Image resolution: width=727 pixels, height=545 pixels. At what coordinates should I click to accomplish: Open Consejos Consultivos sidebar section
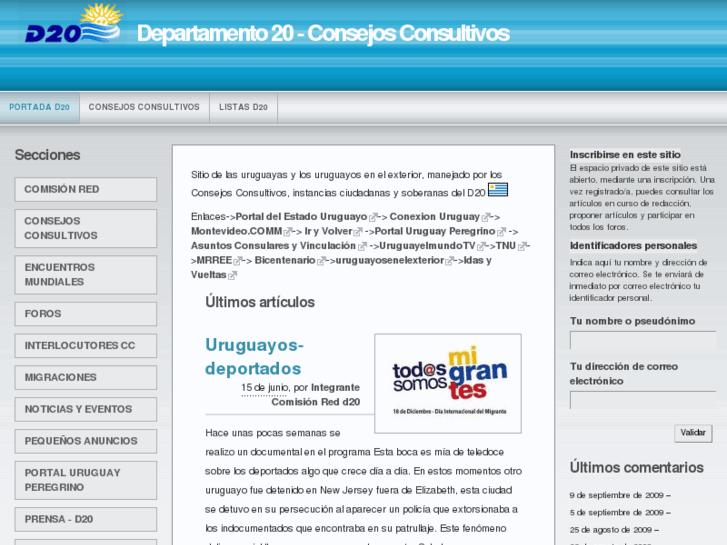[x=86, y=228]
